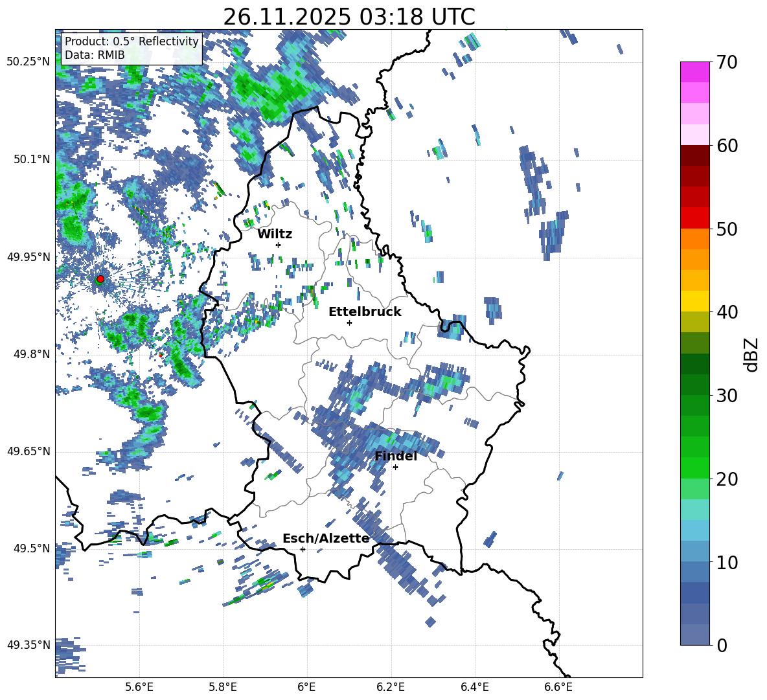Click the 40 colorbar tick label
This screenshot has width=767, height=700.
pos(727,312)
